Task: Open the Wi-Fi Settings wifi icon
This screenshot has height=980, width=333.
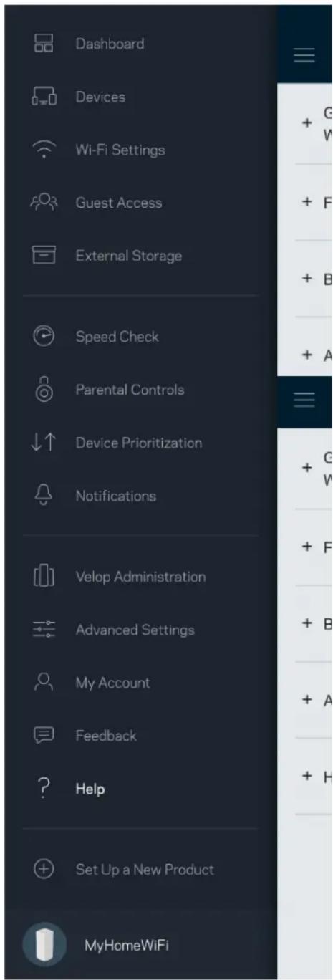Action: coord(44,150)
